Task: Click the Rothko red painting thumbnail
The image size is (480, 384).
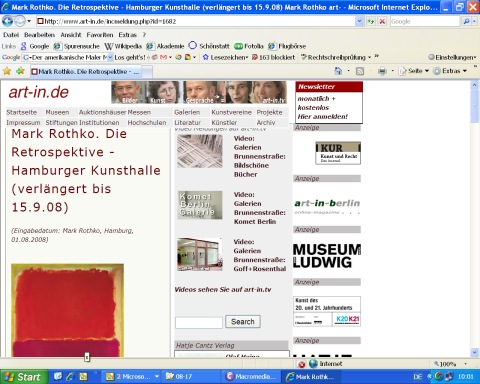Action: click(67, 310)
